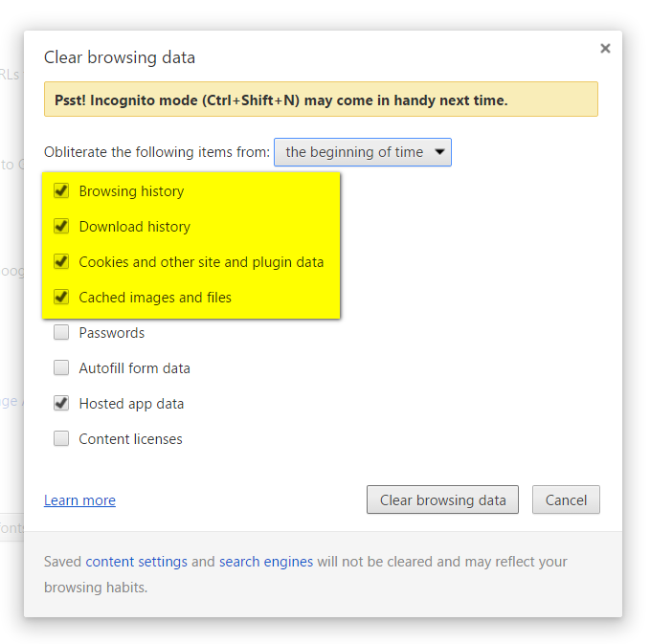Check the Autofill form data option
Image resolution: width=650 pixels, height=644 pixels.
[61, 368]
